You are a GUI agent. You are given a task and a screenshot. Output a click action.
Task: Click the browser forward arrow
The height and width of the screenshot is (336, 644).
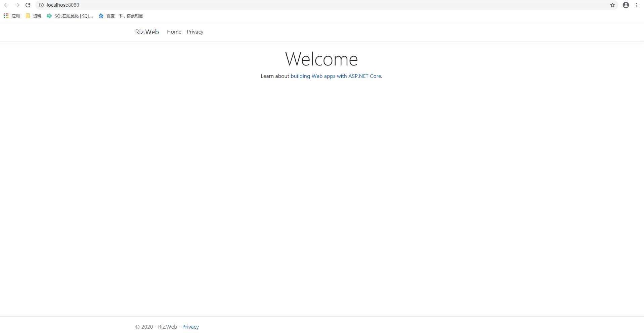tap(17, 5)
